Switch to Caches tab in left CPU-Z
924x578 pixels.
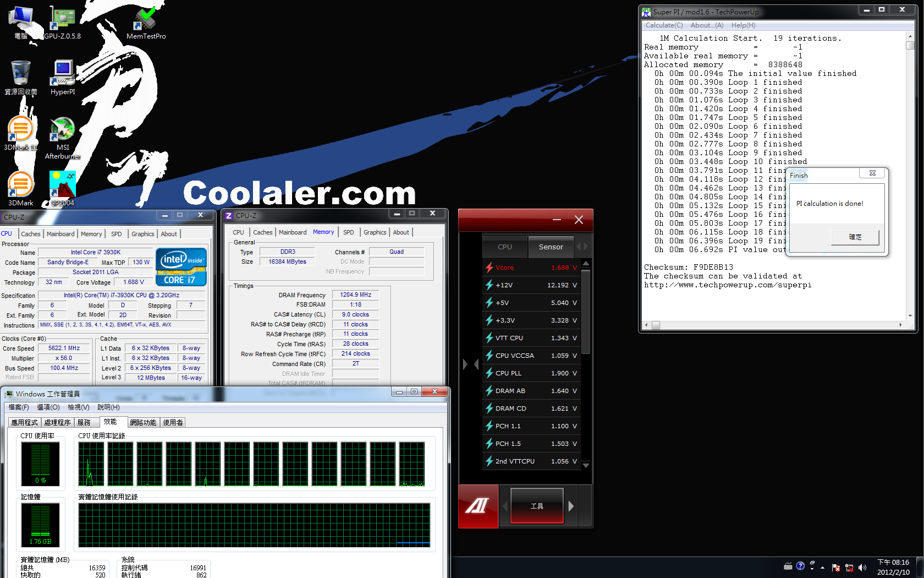tap(31, 234)
